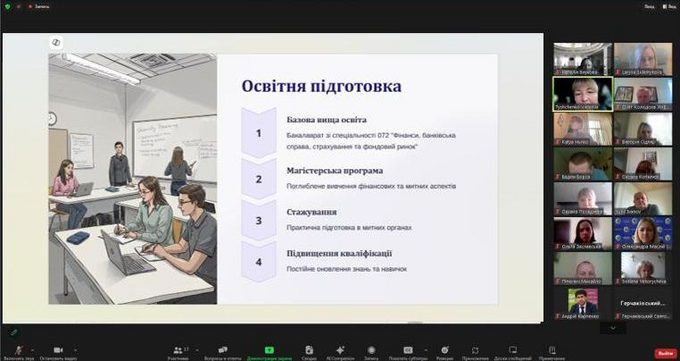Image resolution: width=680 pixels, height=361 pixels.
Task: Expand video options arrow next to camera
Action: coord(75,350)
